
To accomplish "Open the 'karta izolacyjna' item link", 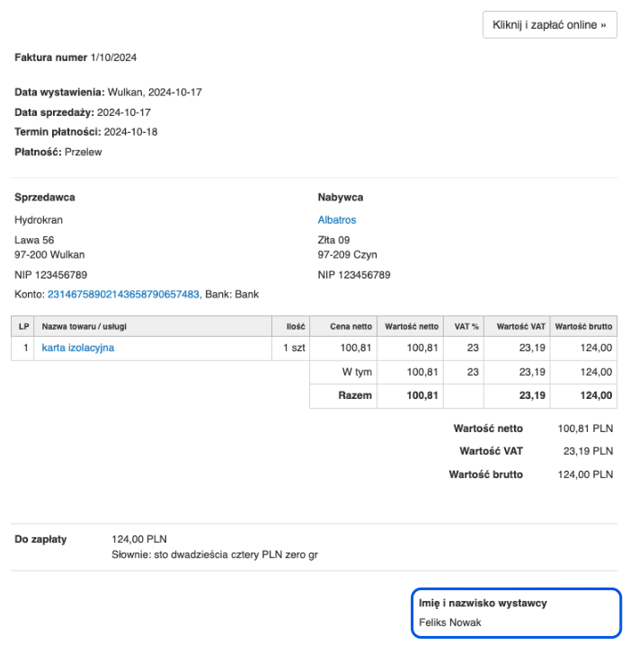I will point(78,348).
